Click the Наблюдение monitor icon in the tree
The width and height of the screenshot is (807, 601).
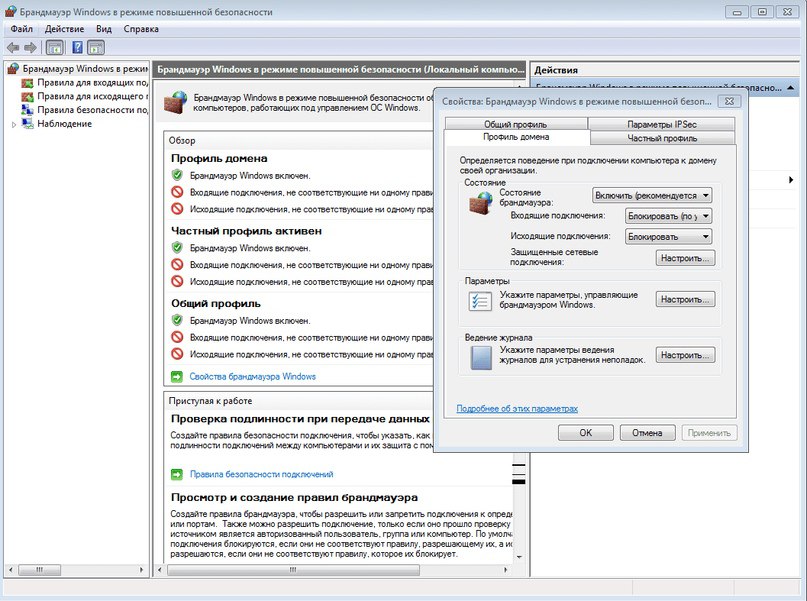point(27,123)
